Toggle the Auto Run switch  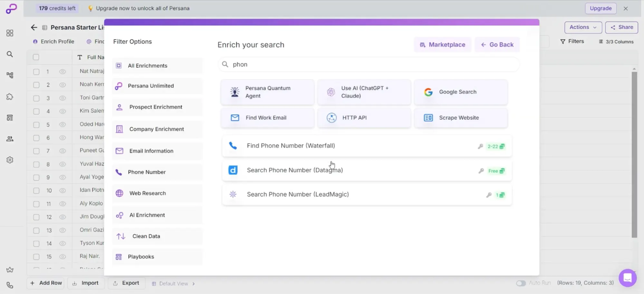pos(521,283)
